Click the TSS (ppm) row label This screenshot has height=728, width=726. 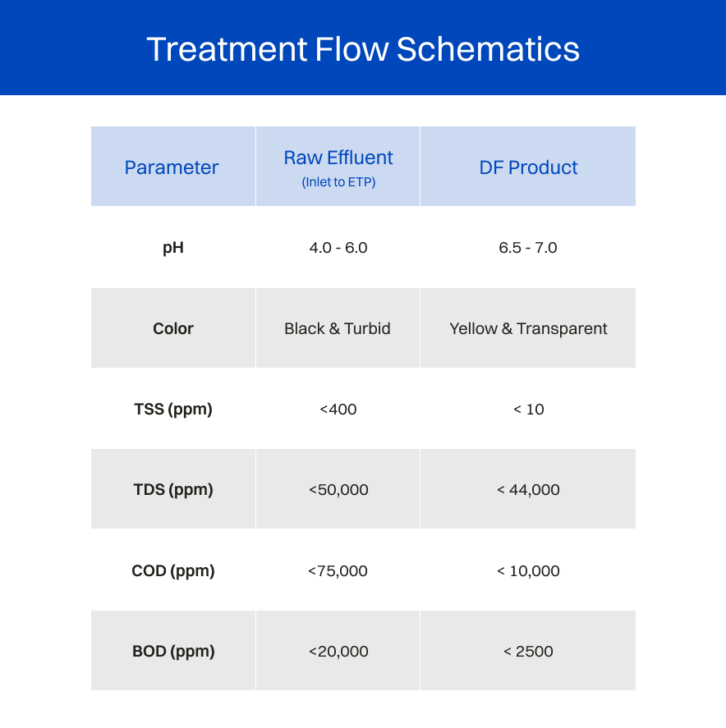(172, 409)
